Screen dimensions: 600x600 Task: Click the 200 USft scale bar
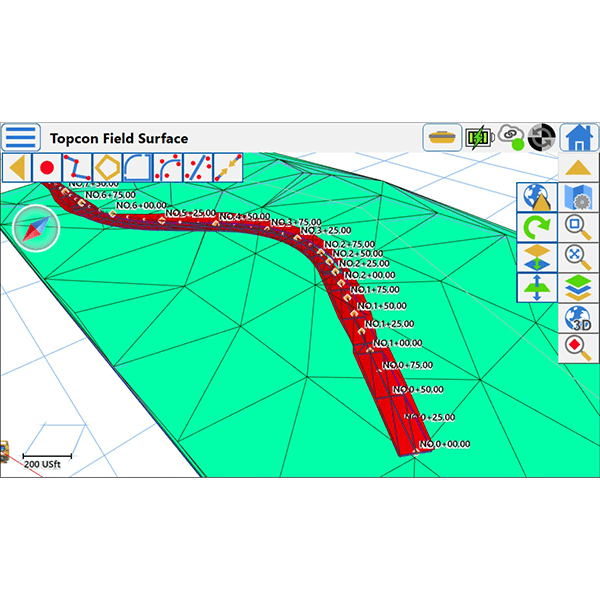point(47,461)
